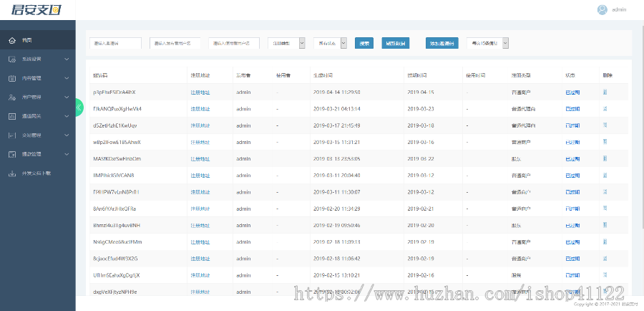Viewport: 644px width, 311px height.
Task: Delete the code generated 2019-02-18 11:06:42
Action: 605,259
